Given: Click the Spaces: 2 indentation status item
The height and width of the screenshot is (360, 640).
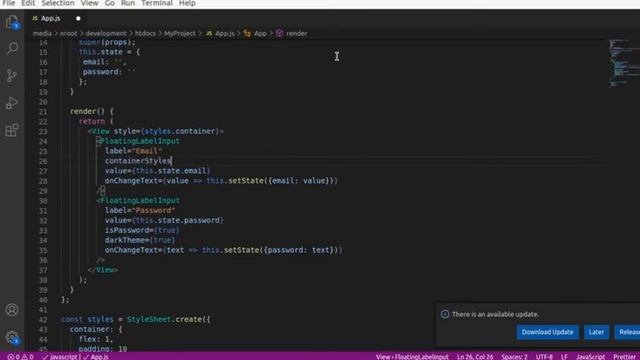Looking at the screenshot, I should [514, 357].
